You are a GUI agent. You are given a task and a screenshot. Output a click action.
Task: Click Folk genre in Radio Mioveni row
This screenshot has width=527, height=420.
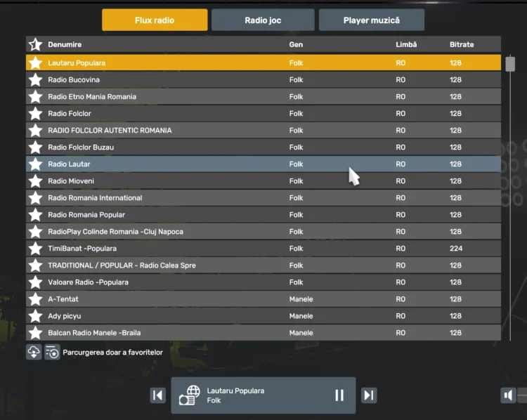(296, 181)
